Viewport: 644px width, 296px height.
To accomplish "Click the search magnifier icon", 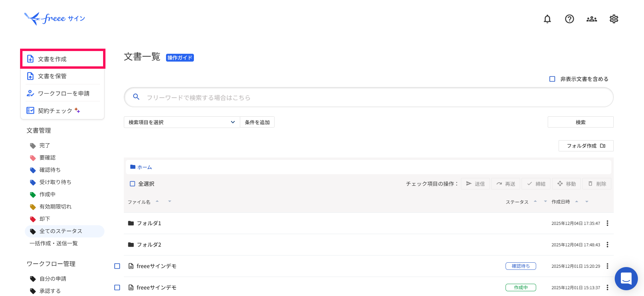I will (x=136, y=97).
